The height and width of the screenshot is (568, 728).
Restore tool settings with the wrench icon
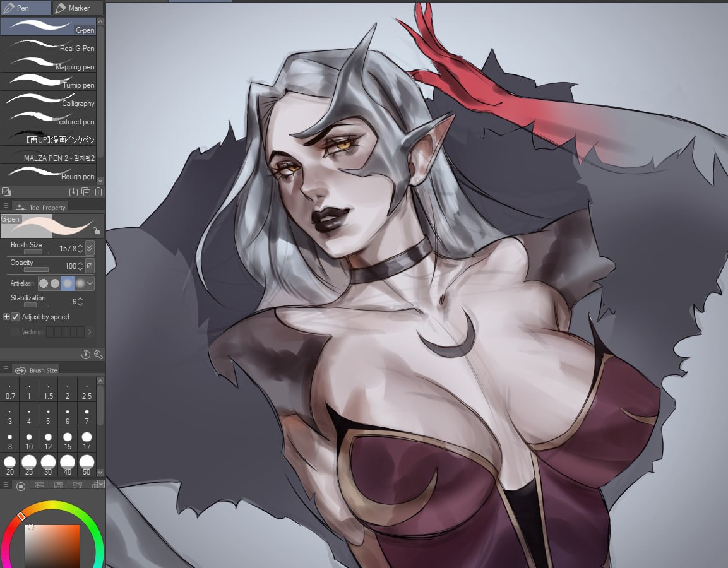coord(98,355)
